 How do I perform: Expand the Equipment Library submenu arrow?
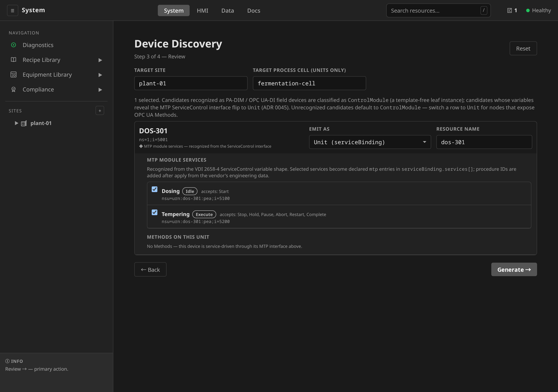pos(100,75)
